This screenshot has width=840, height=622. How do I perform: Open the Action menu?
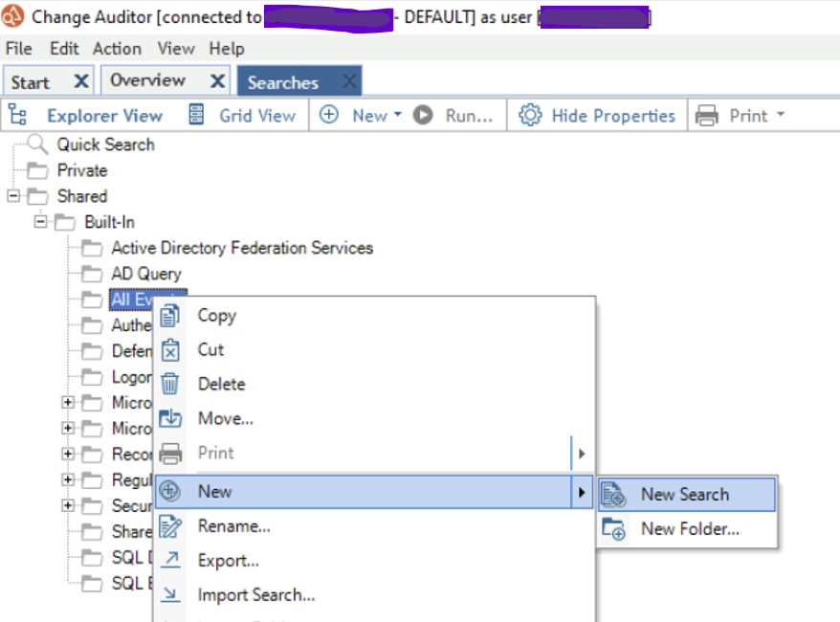(117, 48)
